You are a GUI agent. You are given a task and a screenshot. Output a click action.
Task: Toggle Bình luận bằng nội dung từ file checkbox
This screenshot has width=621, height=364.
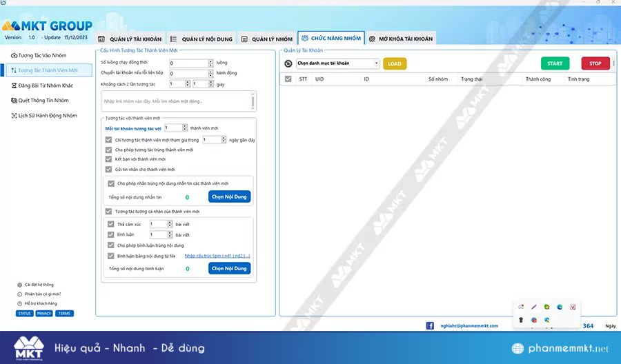pos(111,256)
